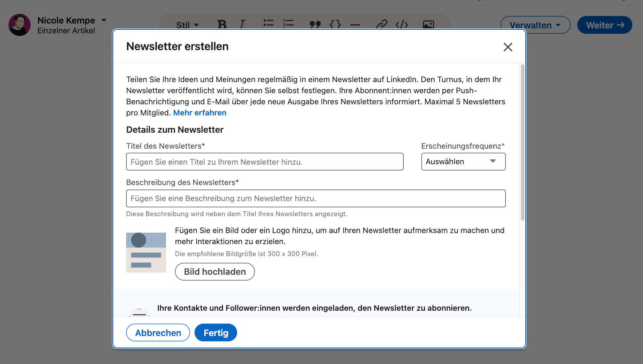The width and height of the screenshot is (643, 364).
Task: Open the Mehr erfahren link
Action: 199,113
